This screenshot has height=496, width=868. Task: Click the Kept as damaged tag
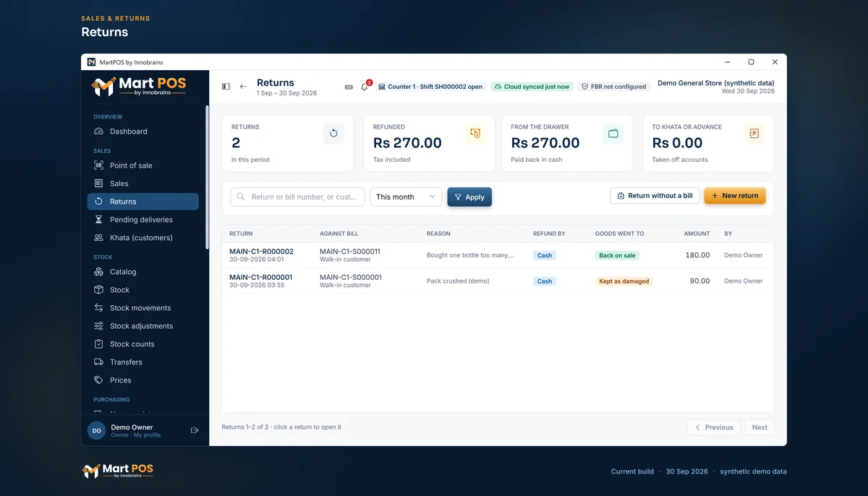(624, 281)
